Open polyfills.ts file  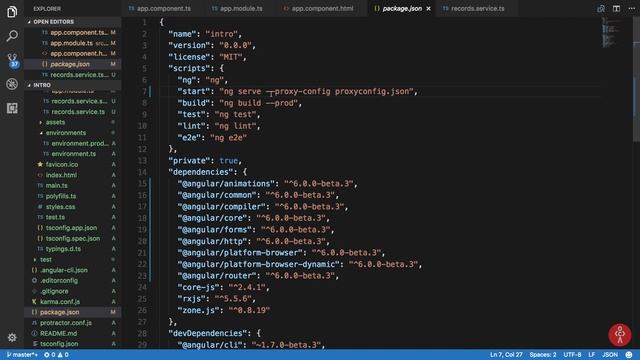click(x=73, y=196)
